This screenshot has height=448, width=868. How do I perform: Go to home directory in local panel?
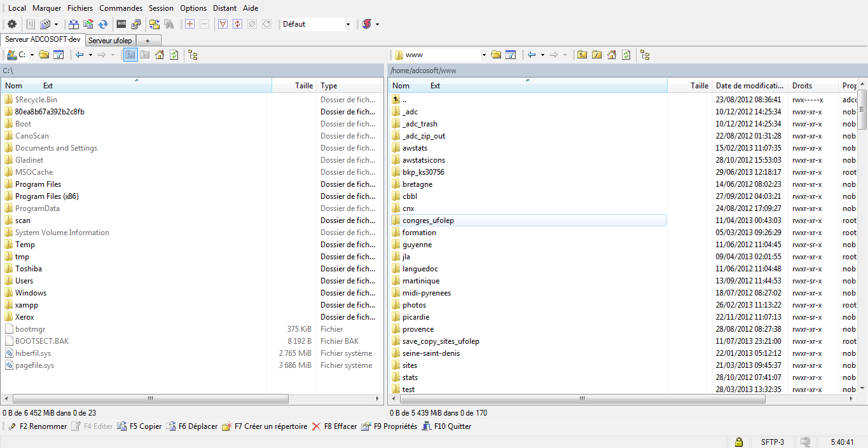[160, 55]
